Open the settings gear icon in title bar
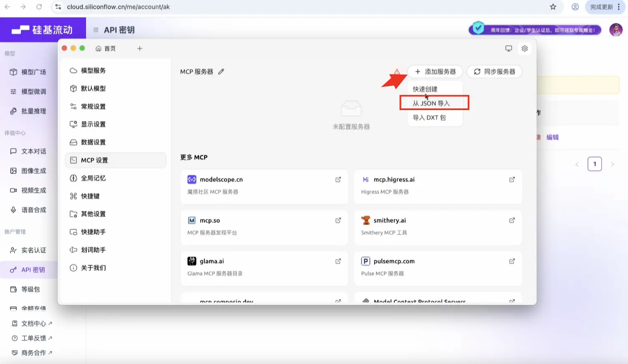This screenshot has height=364, width=628. coord(525,48)
